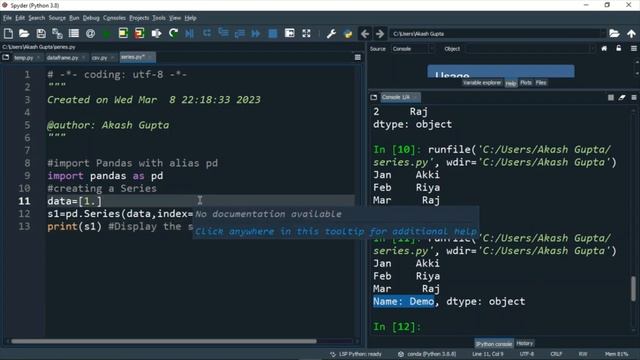Click the console vertical scrollbar
The width and height of the screenshot is (640, 360).
(x=633, y=288)
